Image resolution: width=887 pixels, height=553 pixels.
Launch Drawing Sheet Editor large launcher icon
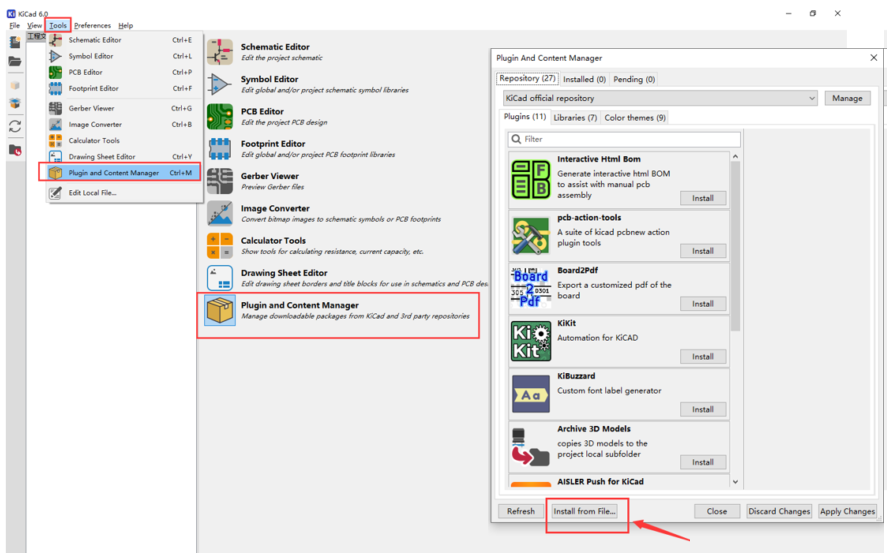click(x=219, y=278)
